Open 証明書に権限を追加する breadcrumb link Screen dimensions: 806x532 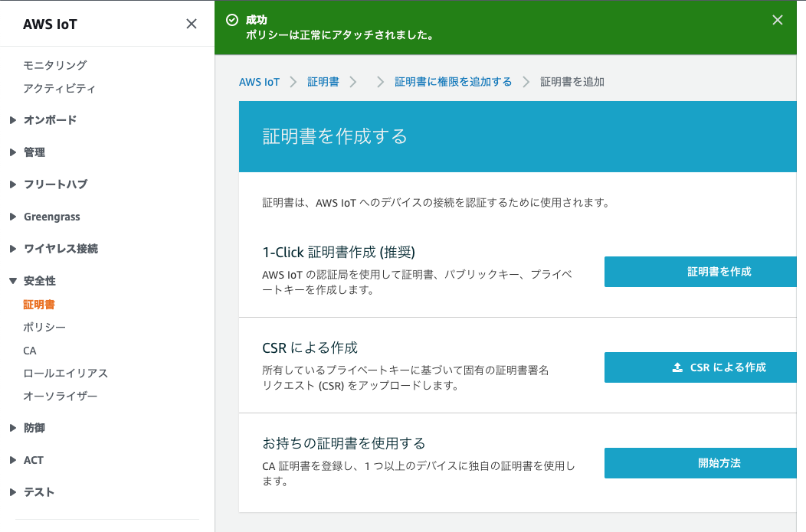pos(453,82)
